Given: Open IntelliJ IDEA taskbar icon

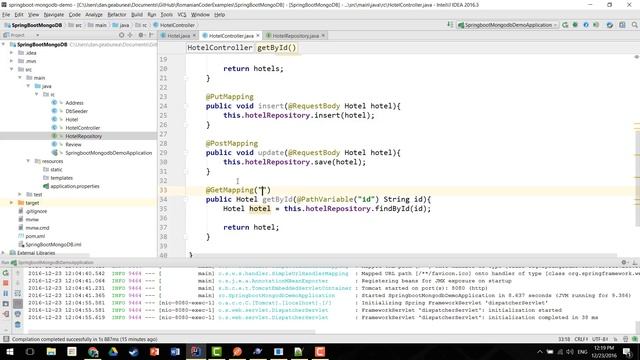Looking at the screenshot, I should click(x=196, y=351).
